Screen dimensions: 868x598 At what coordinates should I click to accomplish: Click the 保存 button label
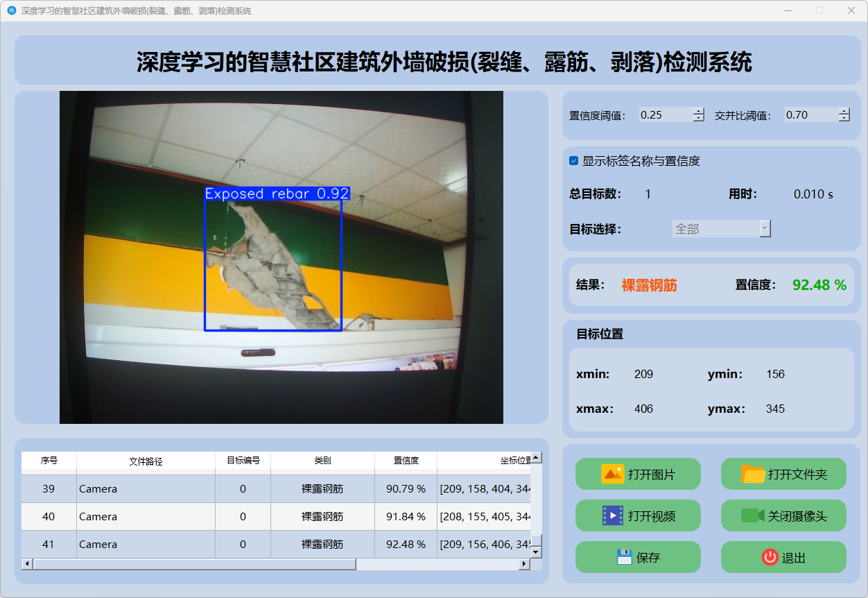coord(648,558)
